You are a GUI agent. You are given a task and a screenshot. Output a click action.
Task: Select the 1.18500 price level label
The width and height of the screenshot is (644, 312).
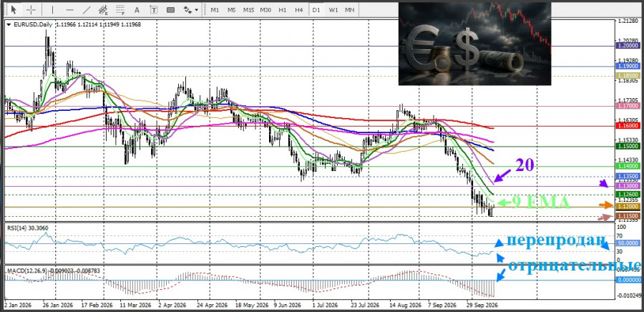coord(628,76)
